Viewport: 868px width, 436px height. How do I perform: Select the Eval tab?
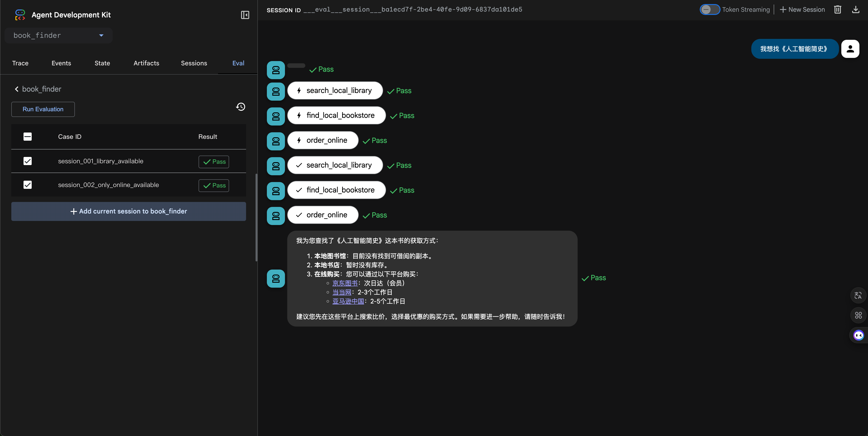238,63
